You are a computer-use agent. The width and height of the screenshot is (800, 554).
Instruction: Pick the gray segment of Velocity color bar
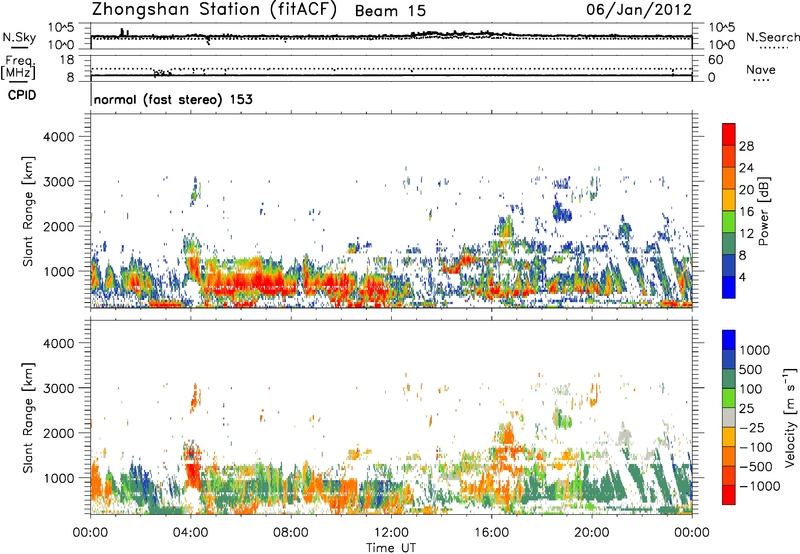729,417
